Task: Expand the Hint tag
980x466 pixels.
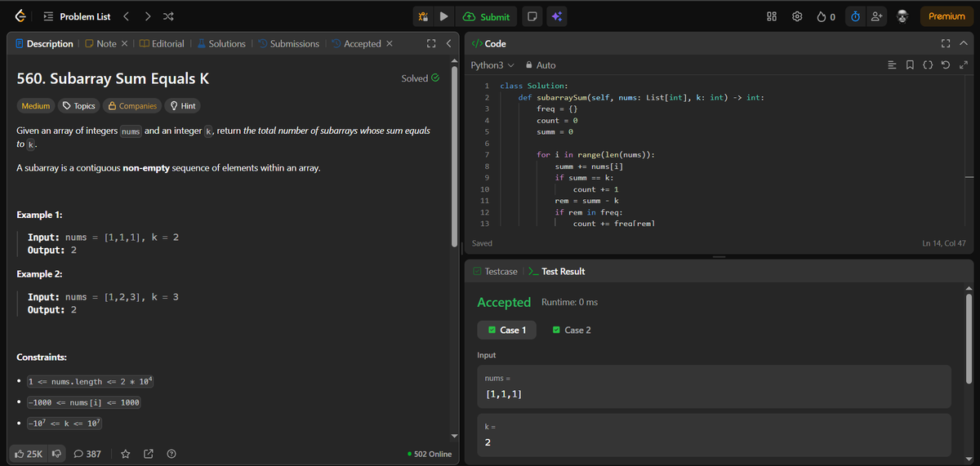Action: click(183, 106)
